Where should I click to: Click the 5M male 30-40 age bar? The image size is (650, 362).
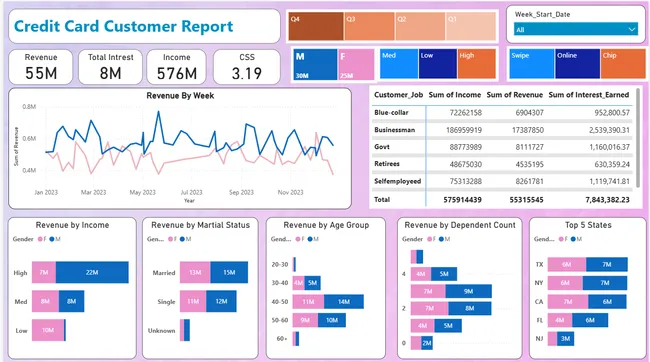coord(312,283)
